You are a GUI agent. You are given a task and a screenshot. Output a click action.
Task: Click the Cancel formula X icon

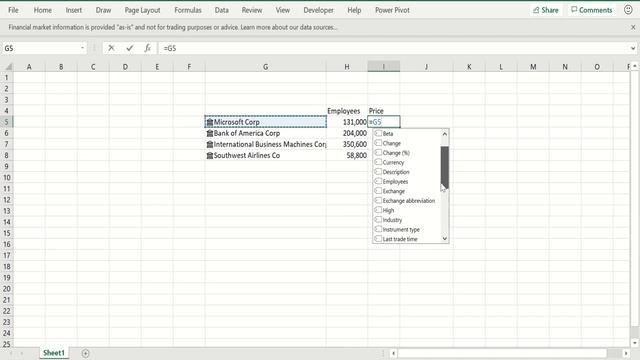click(x=111, y=48)
